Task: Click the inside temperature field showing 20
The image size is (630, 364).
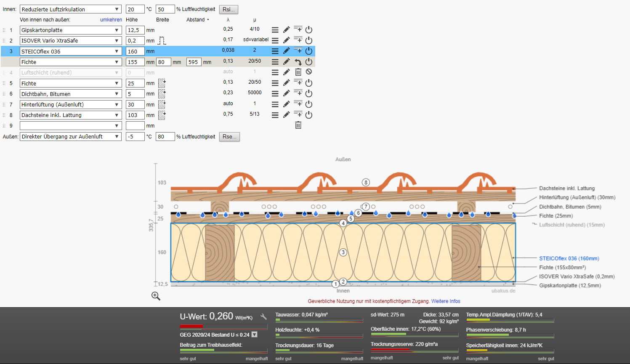Action: click(135, 9)
